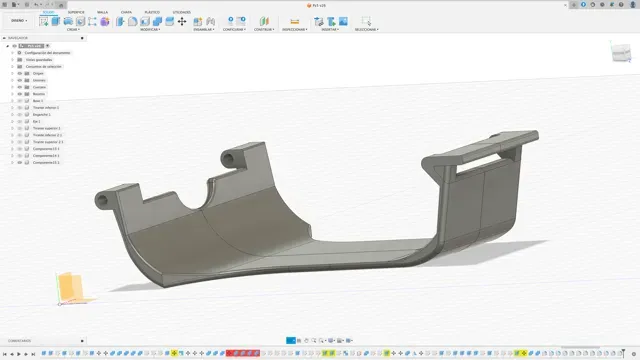The height and width of the screenshot is (360, 640).
Task: Click the COMENTARIOS panel header
Action: pos(20,341)
